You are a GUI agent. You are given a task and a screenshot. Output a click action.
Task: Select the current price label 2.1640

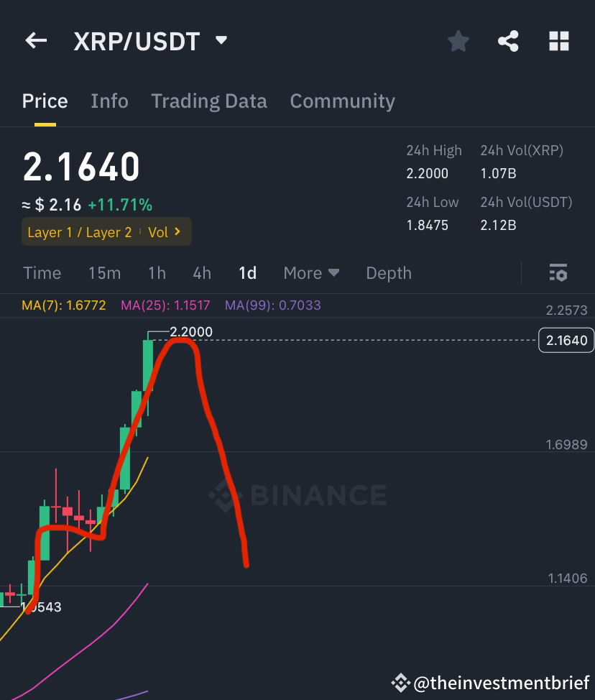566,340
